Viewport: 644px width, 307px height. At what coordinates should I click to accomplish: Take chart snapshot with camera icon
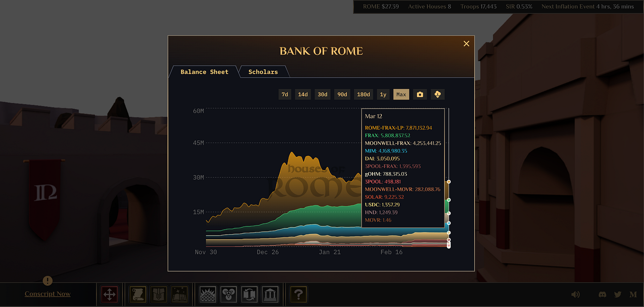pos(420,94)
